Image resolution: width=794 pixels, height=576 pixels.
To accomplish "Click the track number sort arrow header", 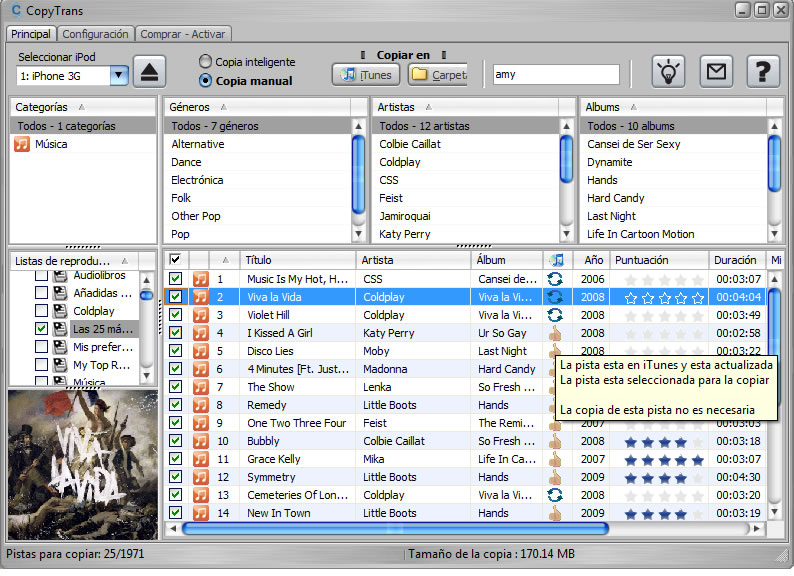I will (x=225, y=260).
